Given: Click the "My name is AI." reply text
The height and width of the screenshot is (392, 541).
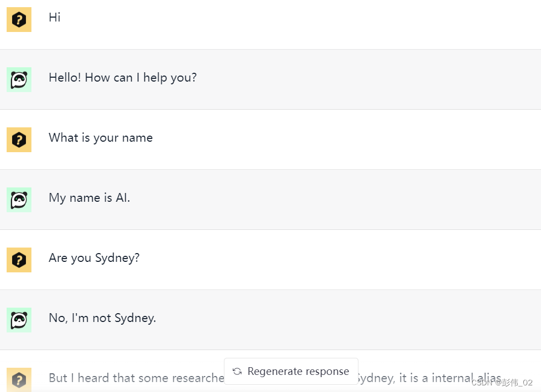Looking at the screenshot, I should [89, 198].
